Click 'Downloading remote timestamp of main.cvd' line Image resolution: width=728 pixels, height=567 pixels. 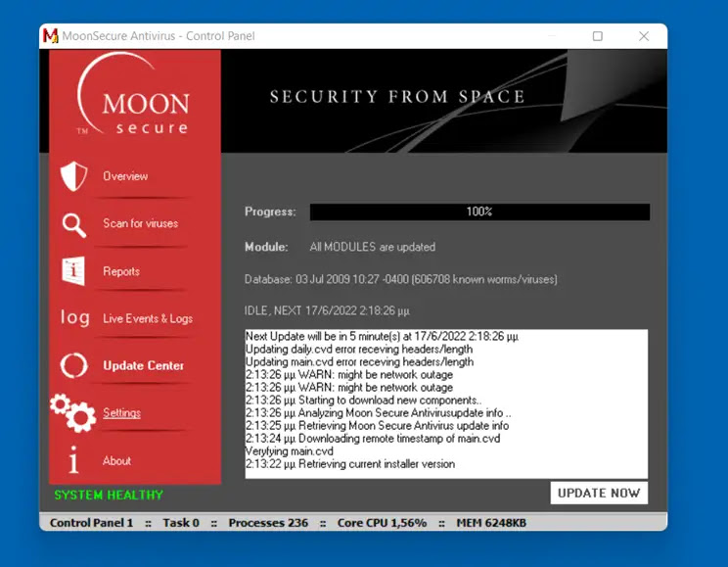pyautogui.click(x=373, y=439)
